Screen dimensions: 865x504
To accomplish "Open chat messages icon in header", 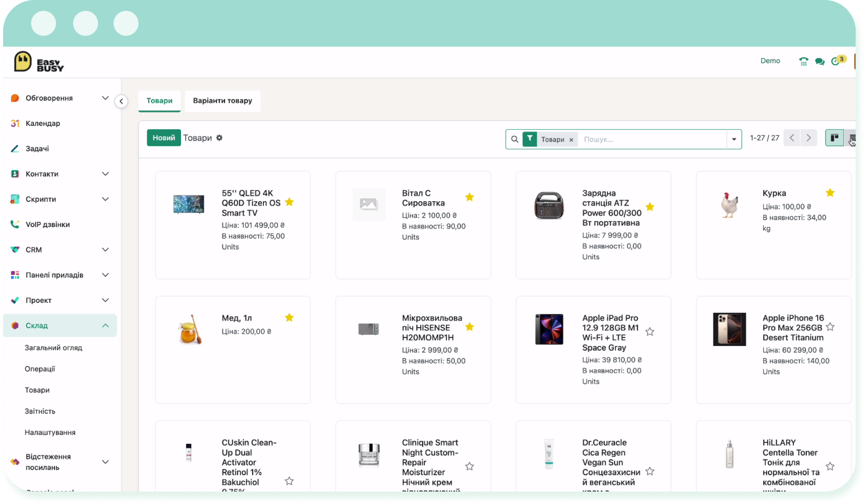I will click(x=819, y=61).
